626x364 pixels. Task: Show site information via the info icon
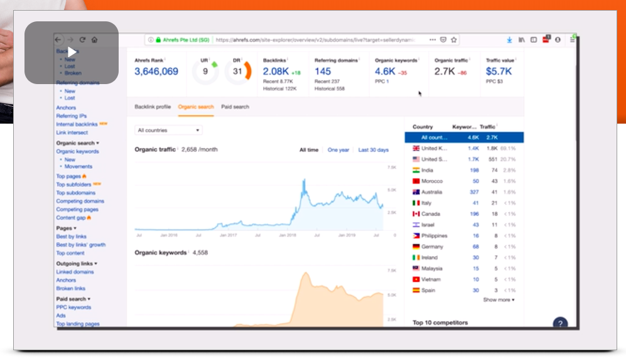[x=151, y=40]
